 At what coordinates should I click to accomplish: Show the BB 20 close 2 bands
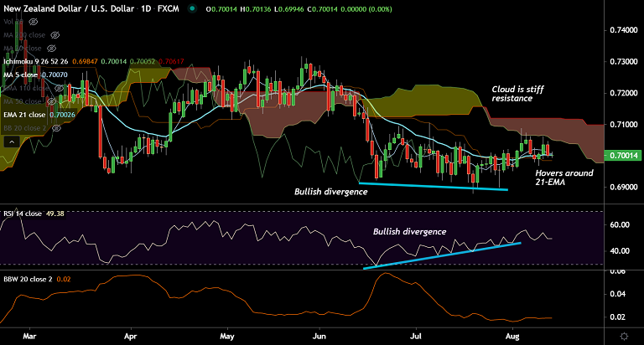57,128
